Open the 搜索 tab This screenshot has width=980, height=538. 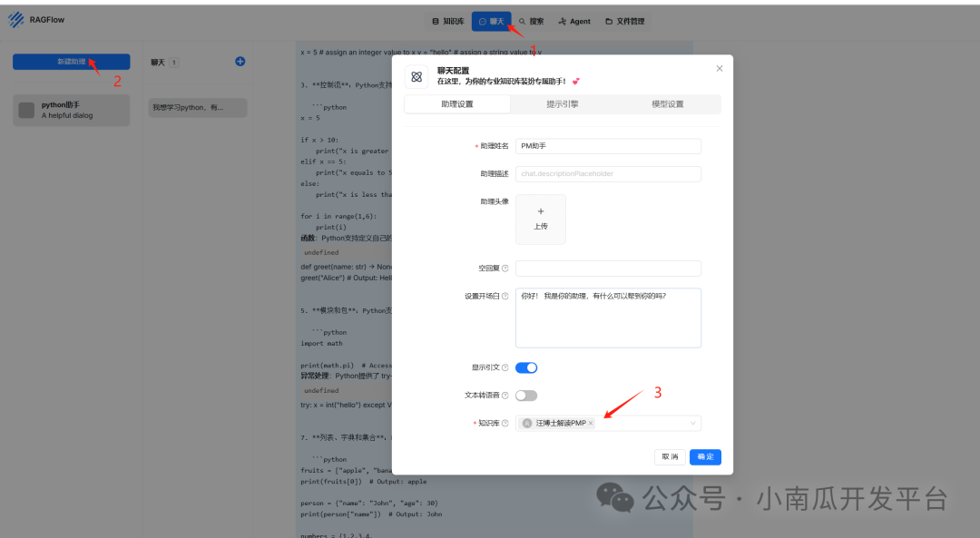point(531,21)
